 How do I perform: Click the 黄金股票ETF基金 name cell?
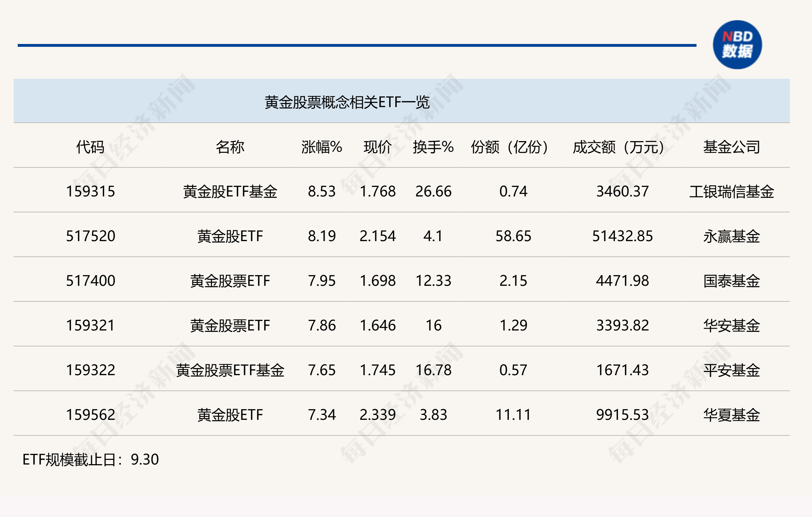[230, 370]
